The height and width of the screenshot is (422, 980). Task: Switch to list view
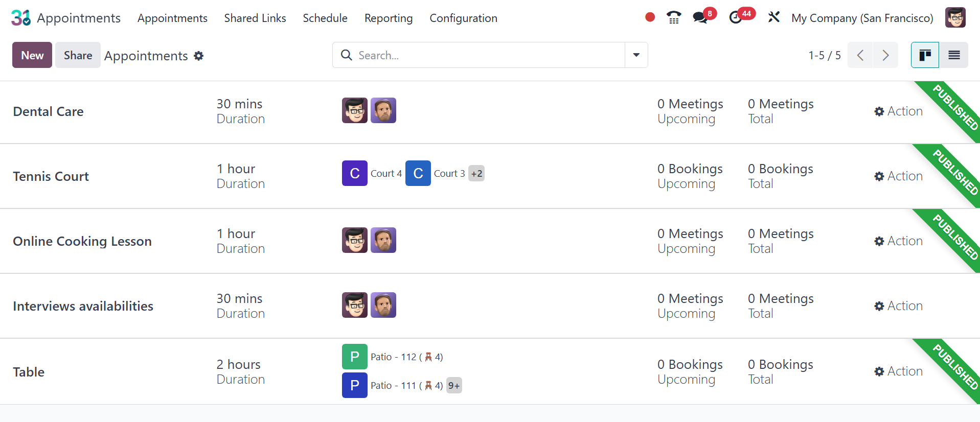coord(954,55)
